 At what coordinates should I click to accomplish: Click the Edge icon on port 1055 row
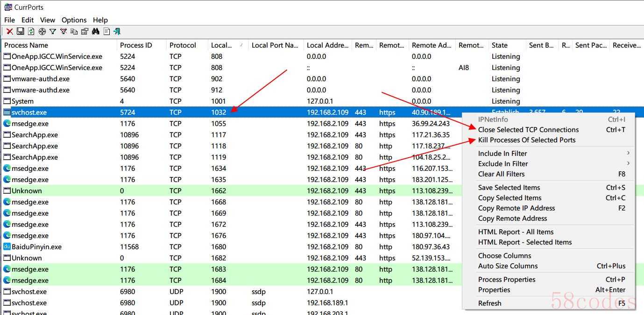point(7,124)
